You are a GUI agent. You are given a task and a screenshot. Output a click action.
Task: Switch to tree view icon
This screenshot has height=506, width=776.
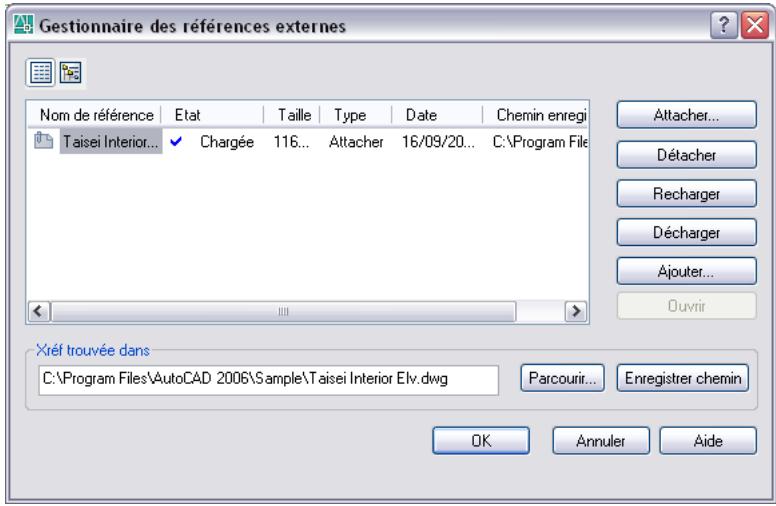click(x=71, y=73)
